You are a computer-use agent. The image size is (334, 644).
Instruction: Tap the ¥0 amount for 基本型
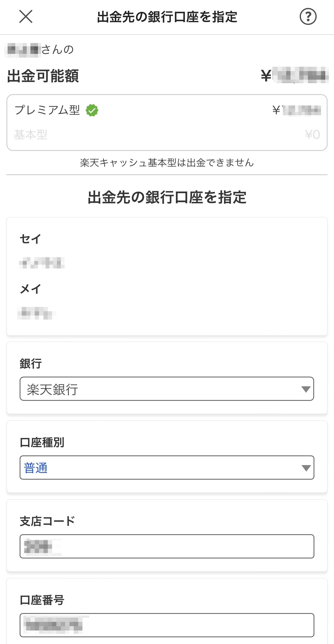pyautogui.click(x=312, y=135)
